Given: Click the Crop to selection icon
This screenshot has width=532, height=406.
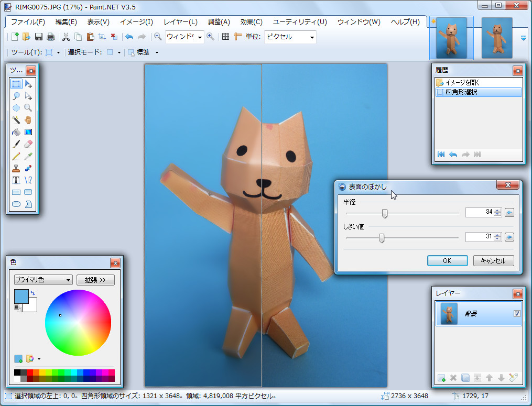Looking at the screenshot, I should pyautogui.click(x=102, y=37).
